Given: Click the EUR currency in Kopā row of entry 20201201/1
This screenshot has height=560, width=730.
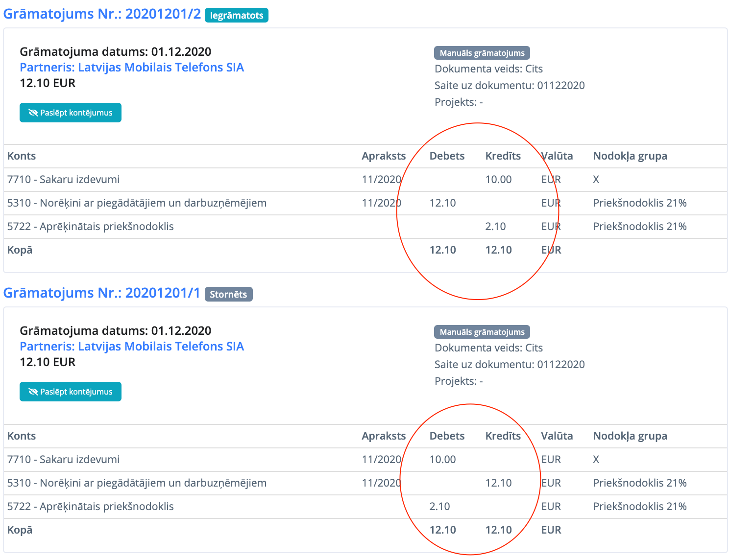Looking at the screenshot, I should coord(551,530).
